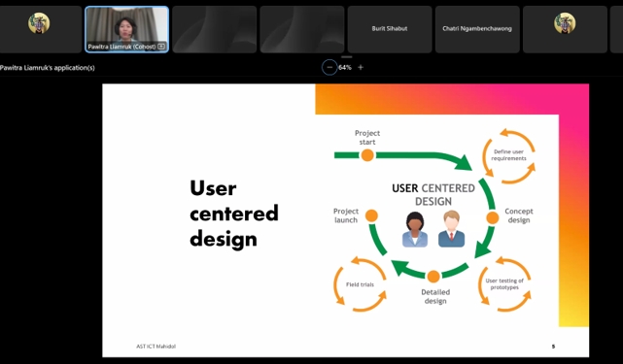Viewport: 623px width, 364px height.
Task: Click the Define user requirements cycle
Action: tap(508, 155)
